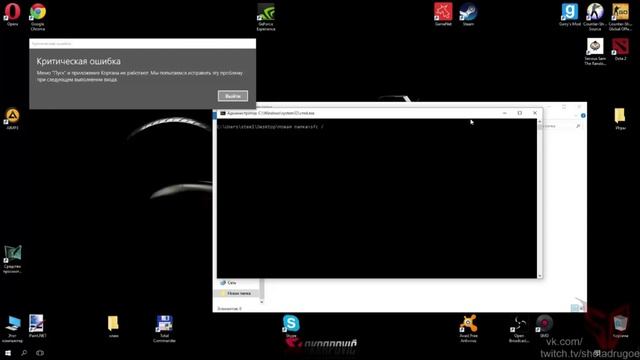Screen dimensions: 640x360
Task: Click the command prompt scrollbar up arrow
Action: pyautogui.click(x=540, y=122)
